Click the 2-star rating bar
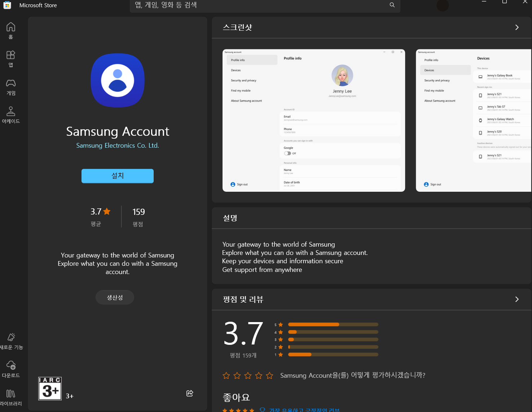Image resolution: width=532 pixels, height=412 pixels. (x=333, y=347)
